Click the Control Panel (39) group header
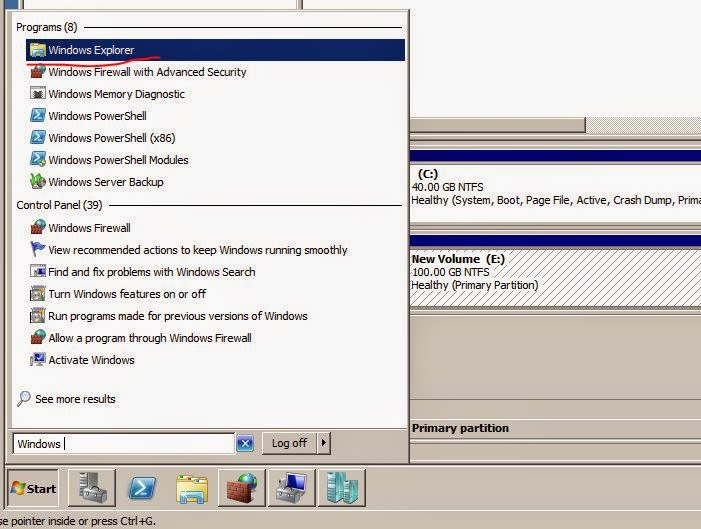 click(x=59, y=205)
